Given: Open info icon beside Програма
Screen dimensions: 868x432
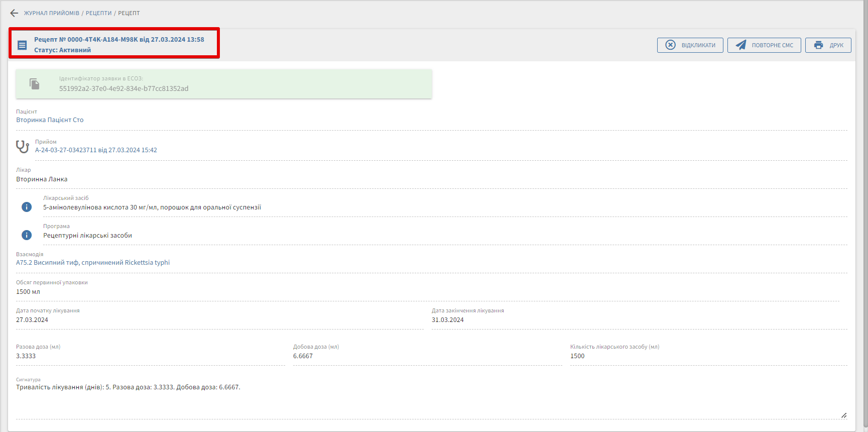Looking at the screenshot, I should (27, 235).
